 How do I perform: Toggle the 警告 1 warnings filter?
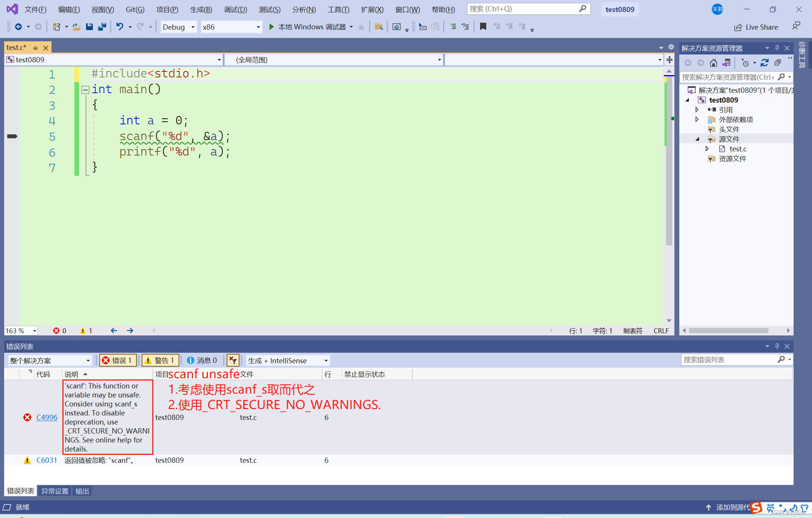point(161,360)
